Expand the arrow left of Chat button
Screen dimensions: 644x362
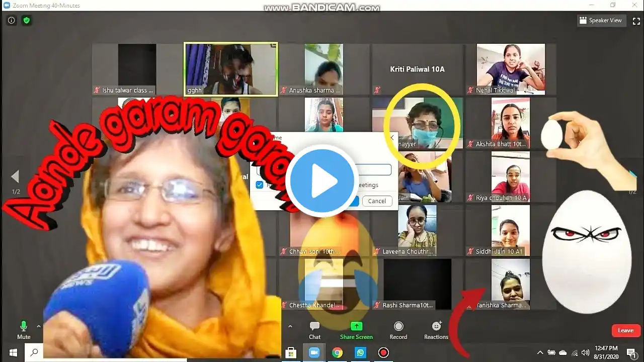click(290, 326)
